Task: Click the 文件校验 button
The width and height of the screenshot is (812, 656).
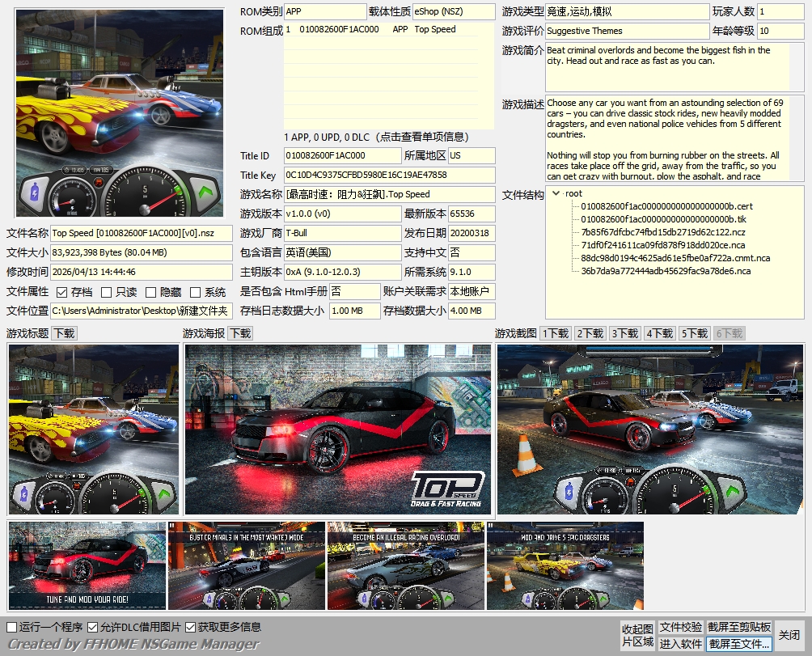Action: (681, 628)
